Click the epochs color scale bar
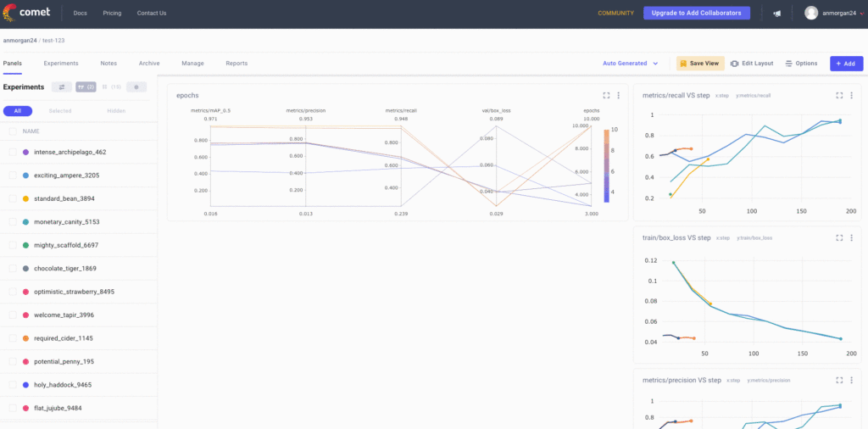Screen dimensions: 868x429 coord(607,165)
